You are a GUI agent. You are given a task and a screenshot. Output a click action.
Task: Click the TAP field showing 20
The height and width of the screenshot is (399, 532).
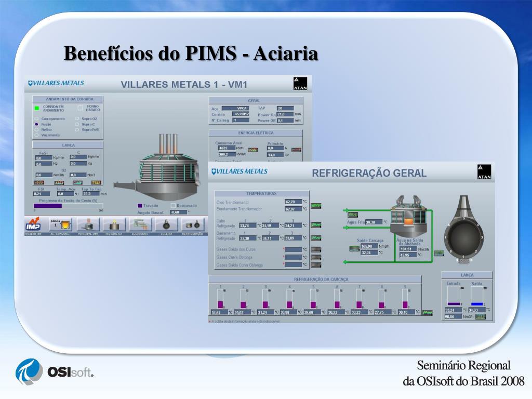tap(285, 108)
